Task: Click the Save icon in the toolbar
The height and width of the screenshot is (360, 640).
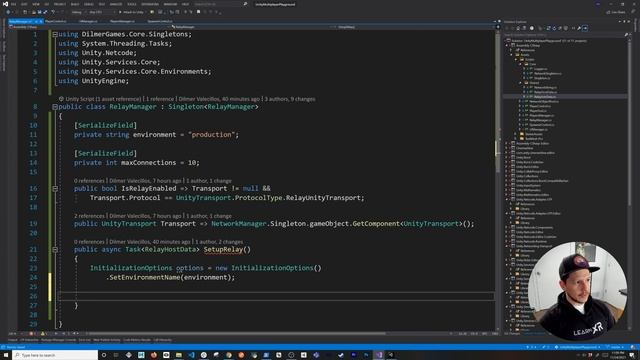Action: pyautogui.click(x=40, y=12)
